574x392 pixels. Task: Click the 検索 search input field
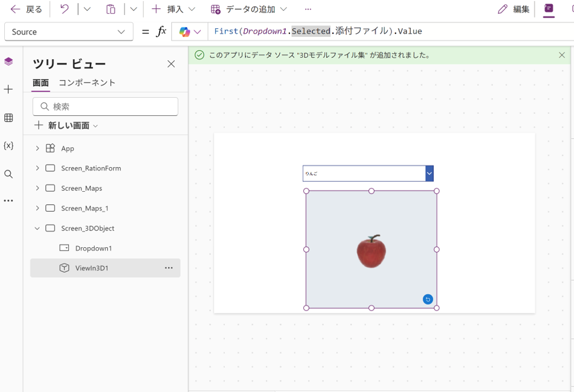pos(106,107)
